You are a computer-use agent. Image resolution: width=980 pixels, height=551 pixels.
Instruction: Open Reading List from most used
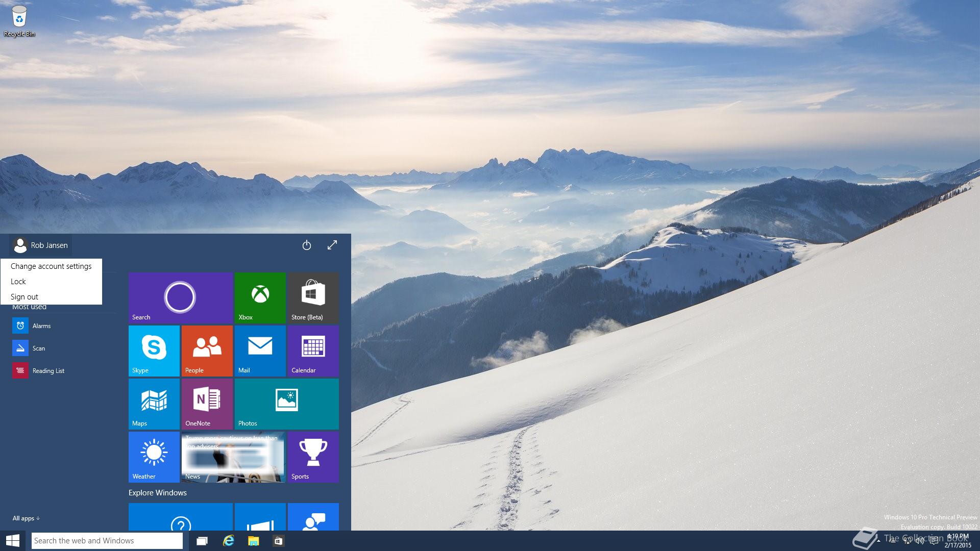pos(64,371)
